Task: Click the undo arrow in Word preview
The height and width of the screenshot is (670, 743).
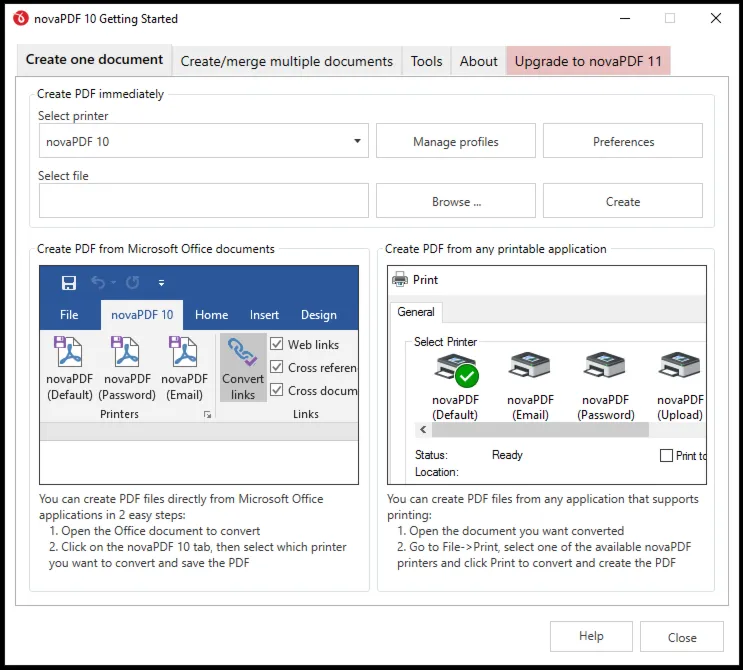Action: (98, 282)
